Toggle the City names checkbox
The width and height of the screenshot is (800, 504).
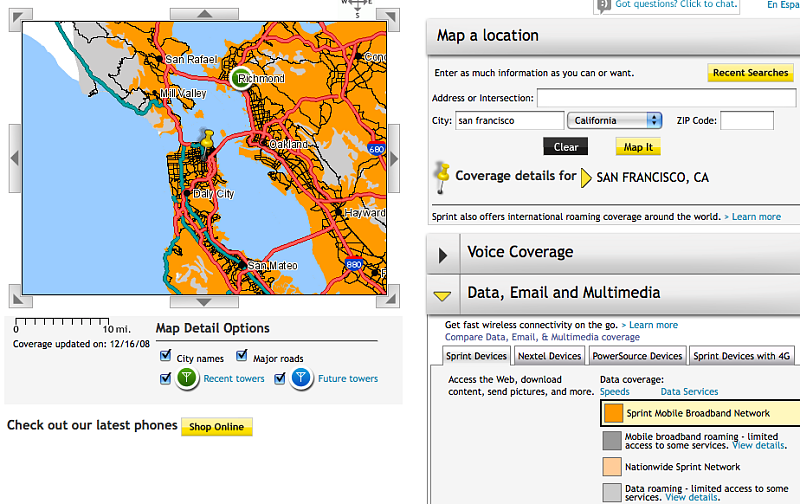click(x=165, y=356)
